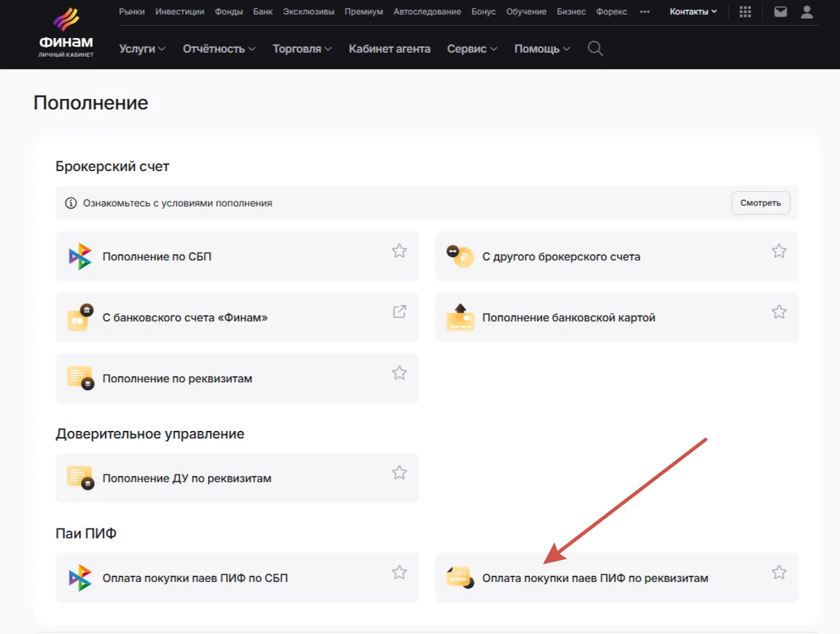840x634 pixels.
Task: Open external link icon on С банковского счета «Финам»
Action: click(x=399, y=312)
